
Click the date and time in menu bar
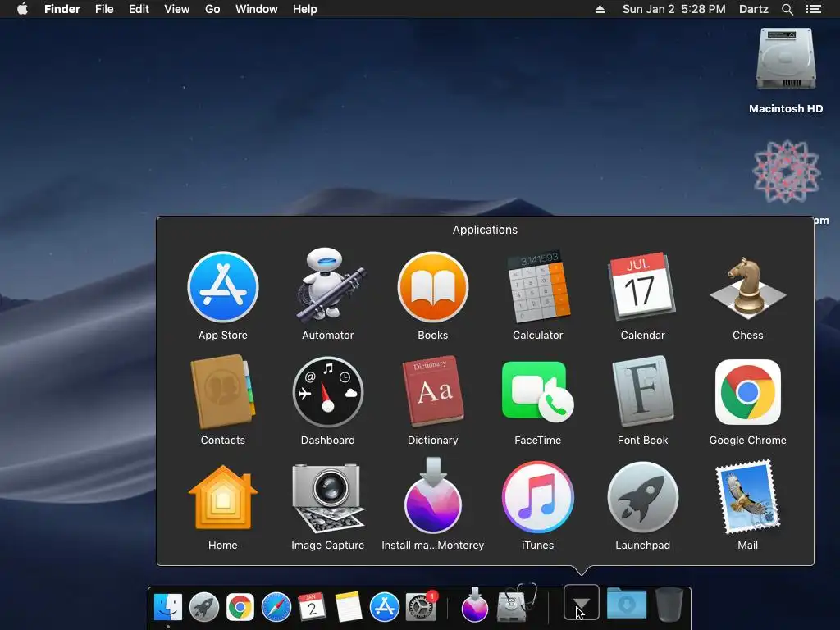click(x=674, y=9)
